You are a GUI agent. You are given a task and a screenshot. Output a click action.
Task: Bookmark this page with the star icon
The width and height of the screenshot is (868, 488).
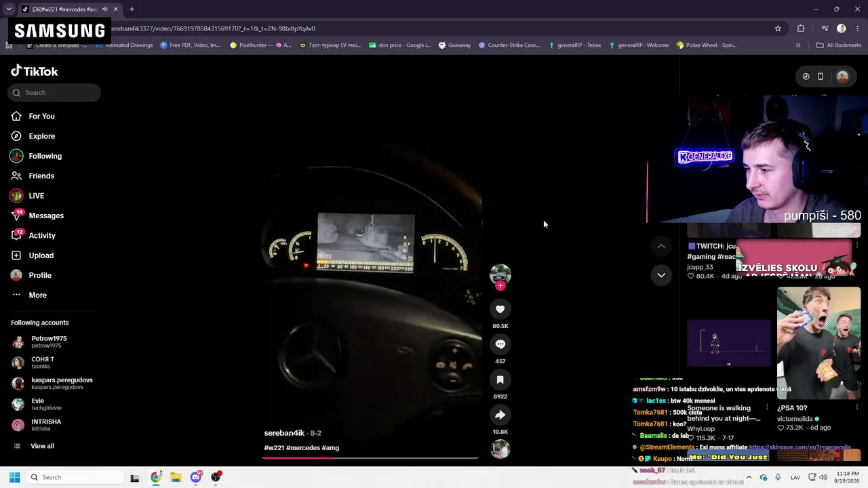778,28
